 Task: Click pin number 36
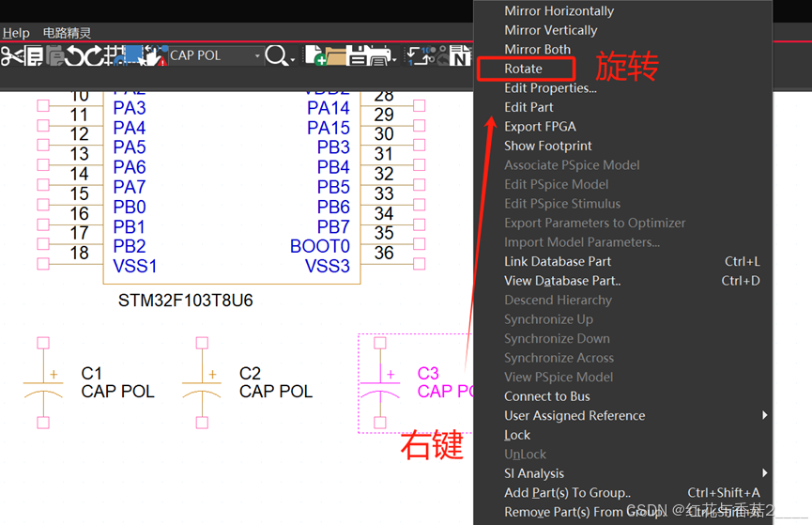384,253
